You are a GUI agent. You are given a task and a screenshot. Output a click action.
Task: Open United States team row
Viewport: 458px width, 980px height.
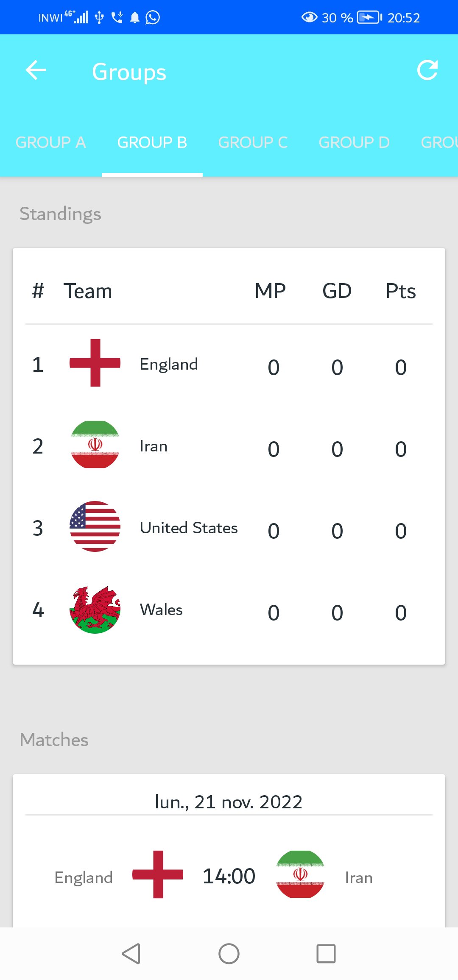pos(189,528)
